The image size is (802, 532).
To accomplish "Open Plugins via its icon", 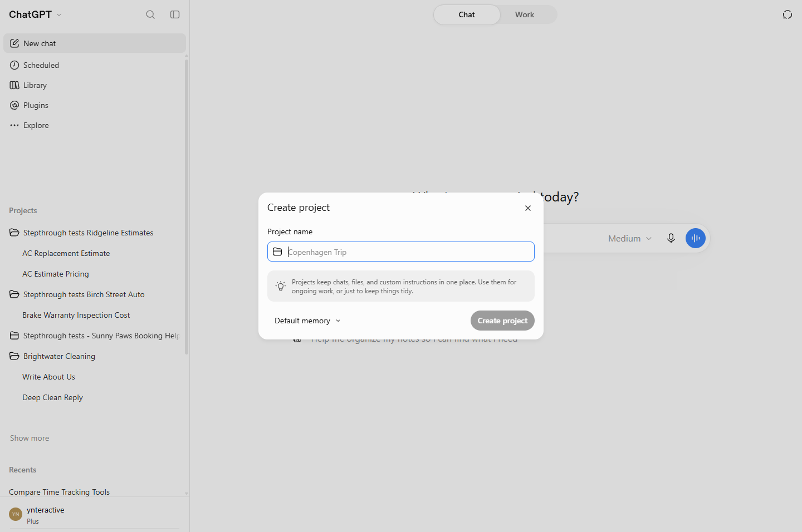I will click(14, 105).
